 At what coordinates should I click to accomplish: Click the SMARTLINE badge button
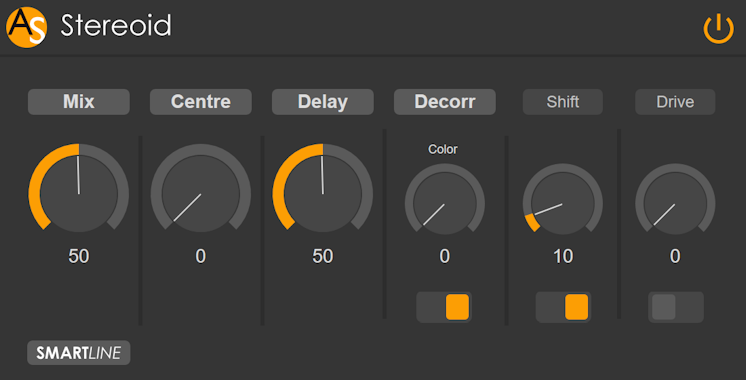pyautogui.click(x=79, y=353)
